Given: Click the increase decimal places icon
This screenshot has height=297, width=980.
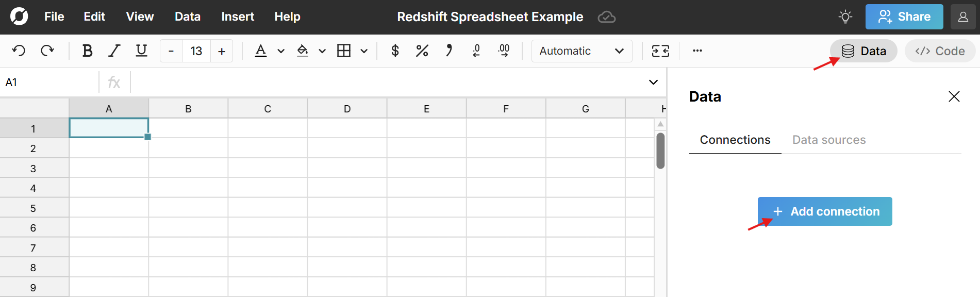Looking at the screenshot, I should [x=504, y=51].
